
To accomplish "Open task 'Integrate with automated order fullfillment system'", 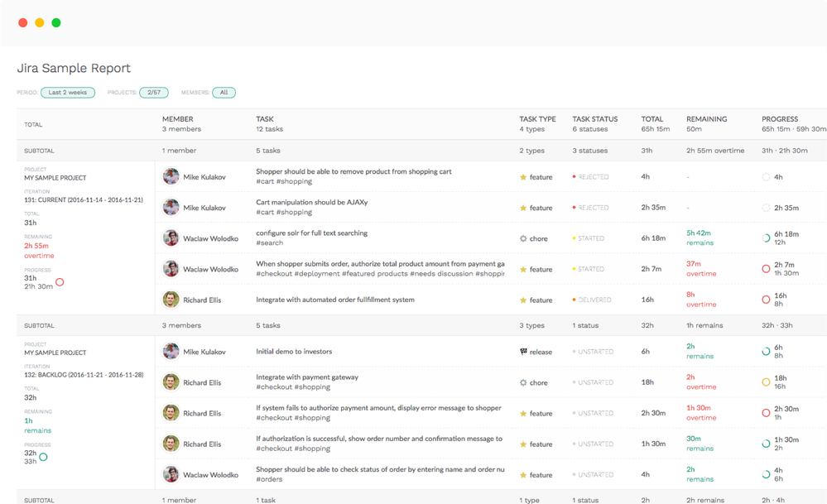I will (x=335, y=300).
